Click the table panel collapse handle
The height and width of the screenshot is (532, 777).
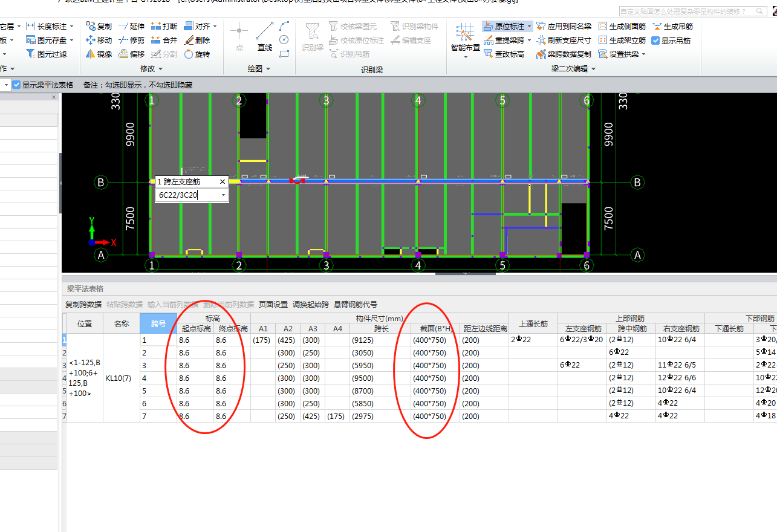(466, 273)
